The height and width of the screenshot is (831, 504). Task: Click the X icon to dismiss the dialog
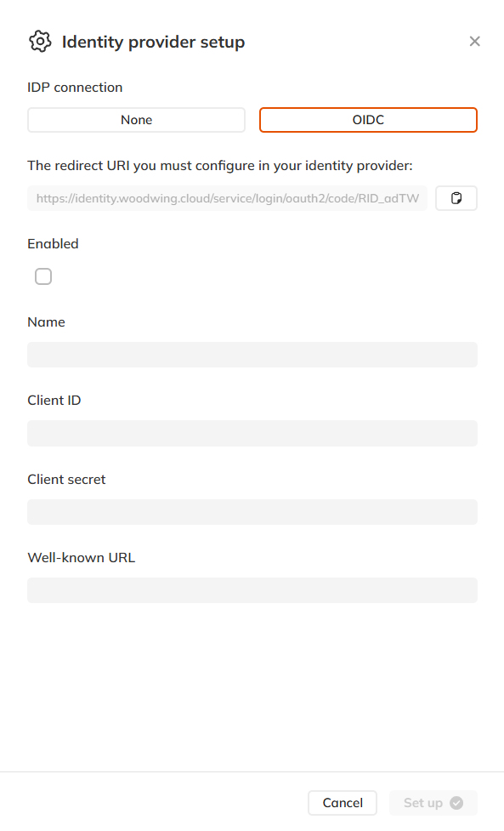(474, 41)
